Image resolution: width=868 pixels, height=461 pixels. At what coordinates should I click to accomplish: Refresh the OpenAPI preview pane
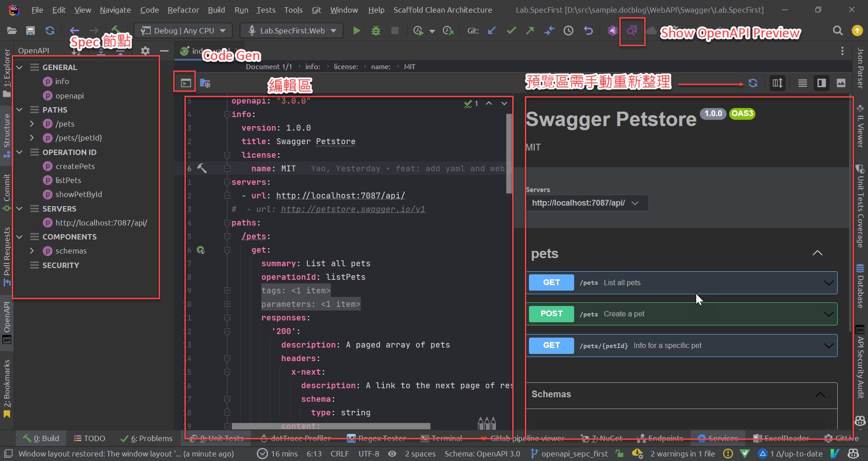pos(753,83)
